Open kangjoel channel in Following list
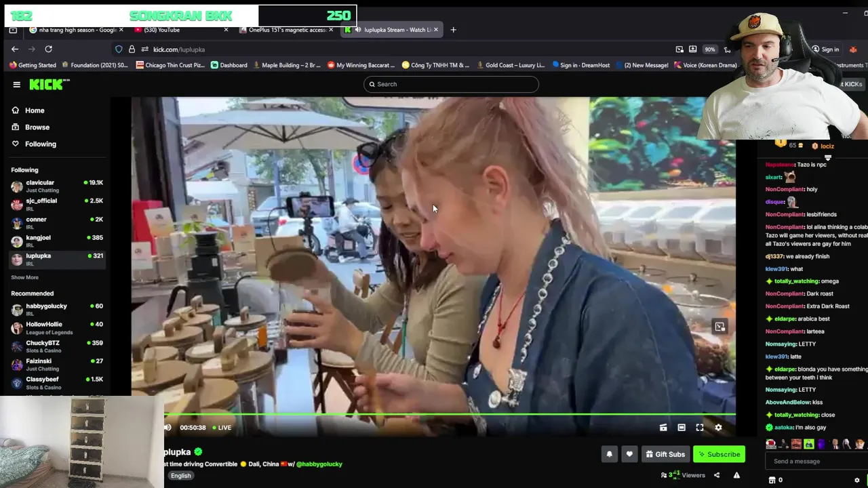The width and height of the screenshot is (868, 488). coord(57,241)
